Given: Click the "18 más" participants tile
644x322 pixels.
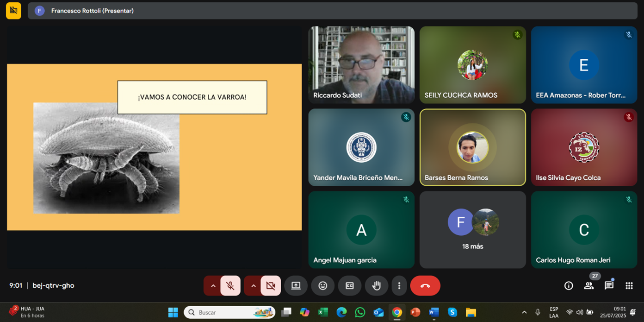Looking at the screenshot, I should click(x=472, y=230).
